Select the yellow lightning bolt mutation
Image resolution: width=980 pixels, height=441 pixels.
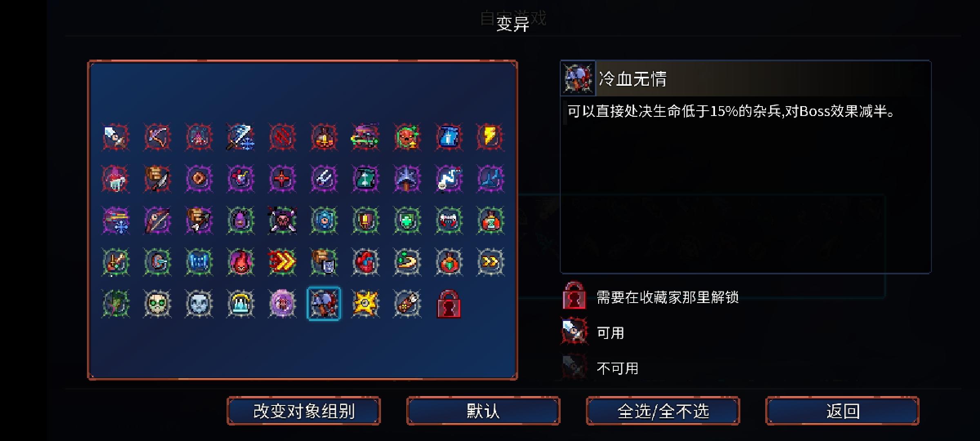coord(490,137)
